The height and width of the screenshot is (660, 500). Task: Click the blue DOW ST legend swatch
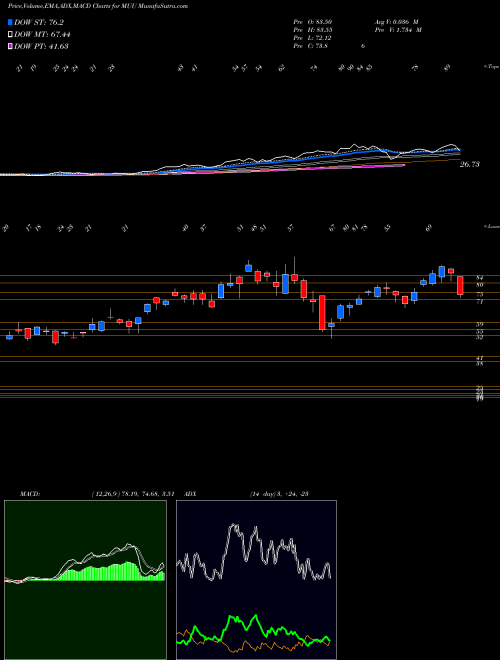11,22
